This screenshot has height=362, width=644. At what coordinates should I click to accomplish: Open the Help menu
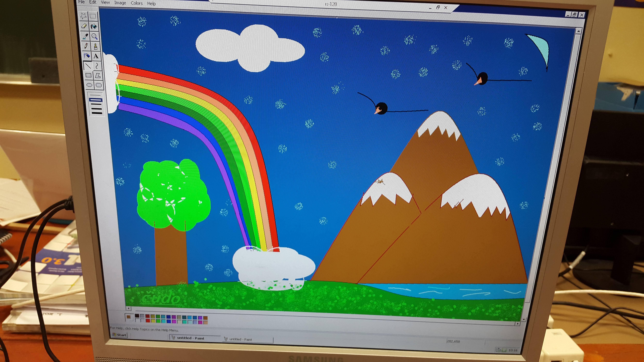click(x=151, y=4)
